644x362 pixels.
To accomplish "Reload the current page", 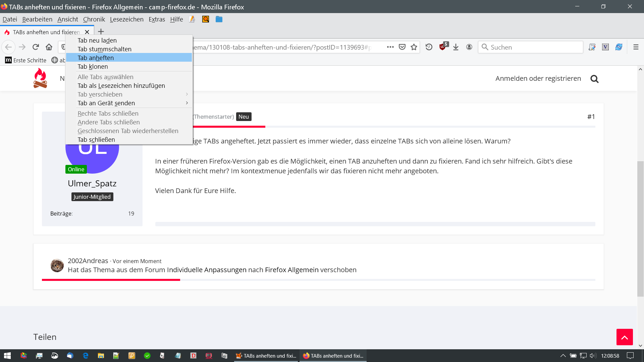I will point(36,47).
